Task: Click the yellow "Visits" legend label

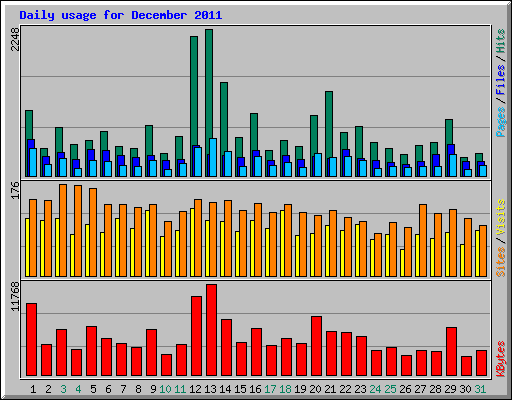Action: [x=501, y=218]
